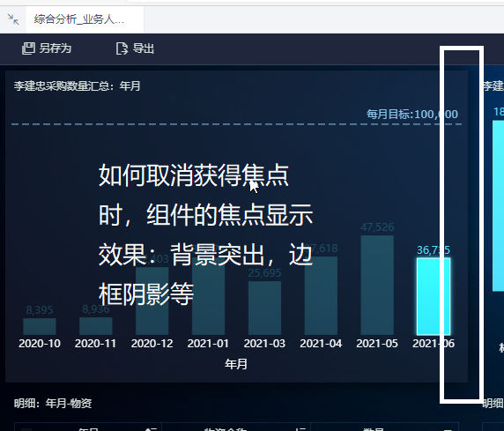Click the 2021-03 axis label
Viewport: 504px width, 431px height.
(x=264, y=344)
